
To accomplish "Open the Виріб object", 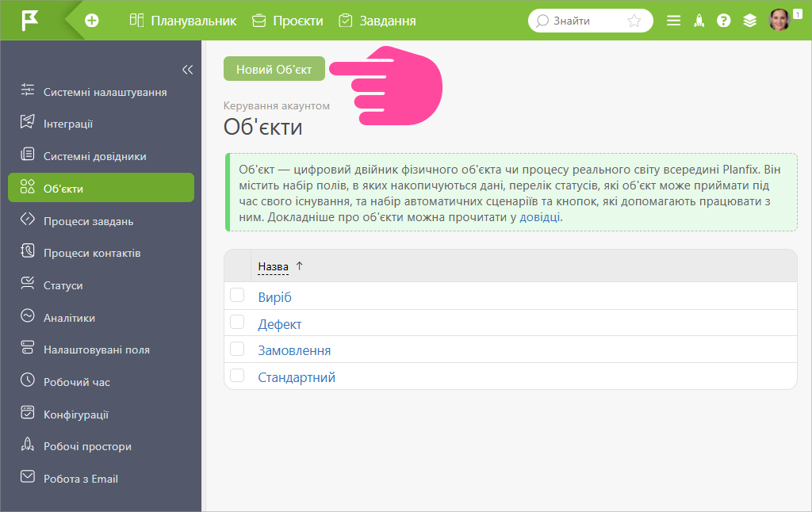I will pos(275,298).
